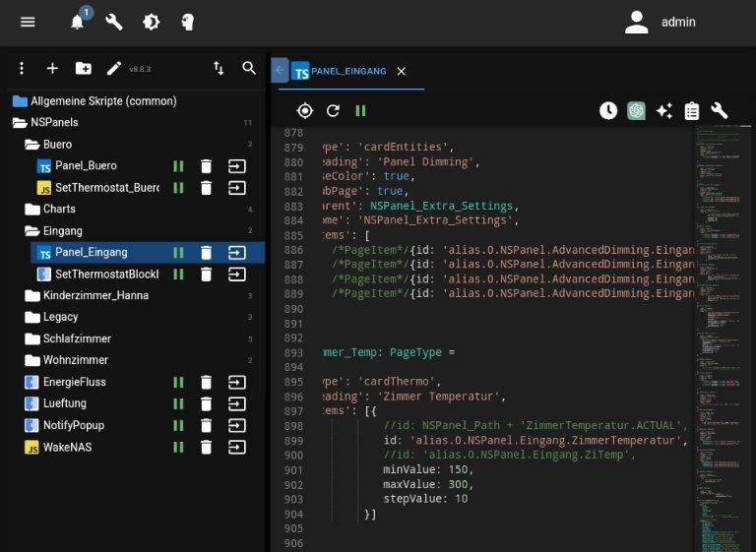Pause the Panel_Buero script

point(178,166)
